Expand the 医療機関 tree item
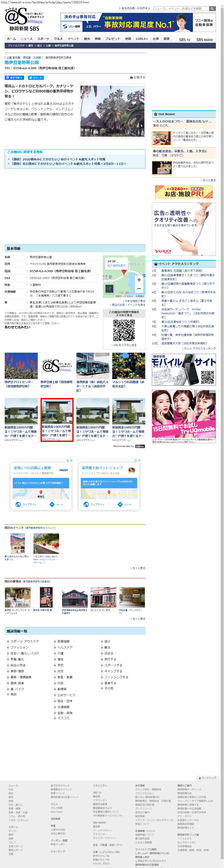This screenshot has width=224, height=868. (x=55, y=642)
